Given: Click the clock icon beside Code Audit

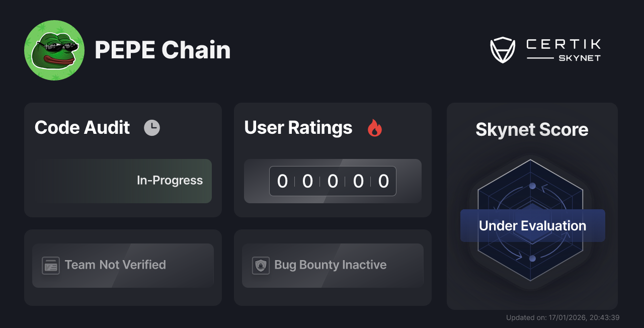Looking at the screenshot, I should (152, 127).
